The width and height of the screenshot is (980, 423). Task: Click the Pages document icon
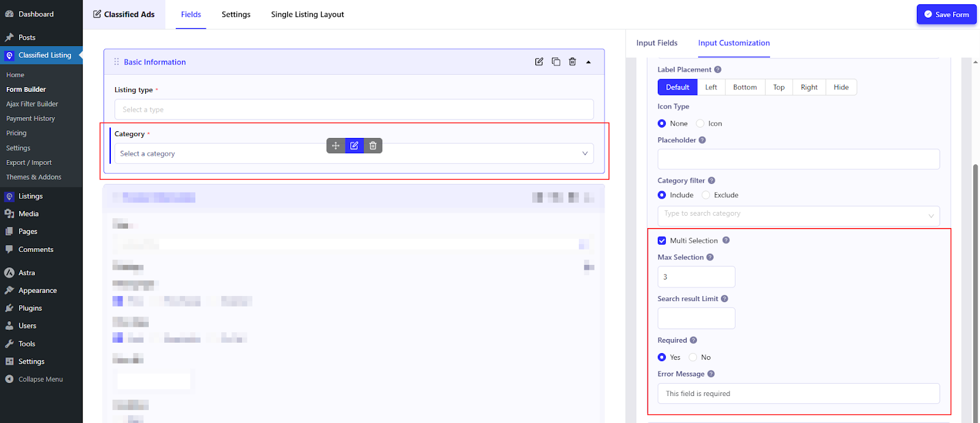9,232
